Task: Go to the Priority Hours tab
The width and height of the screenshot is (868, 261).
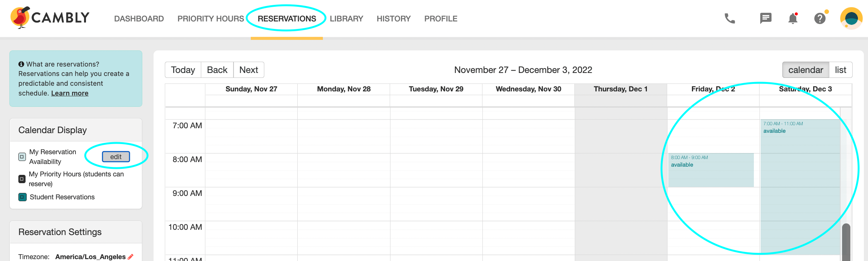Action: [x=211, y=18]
